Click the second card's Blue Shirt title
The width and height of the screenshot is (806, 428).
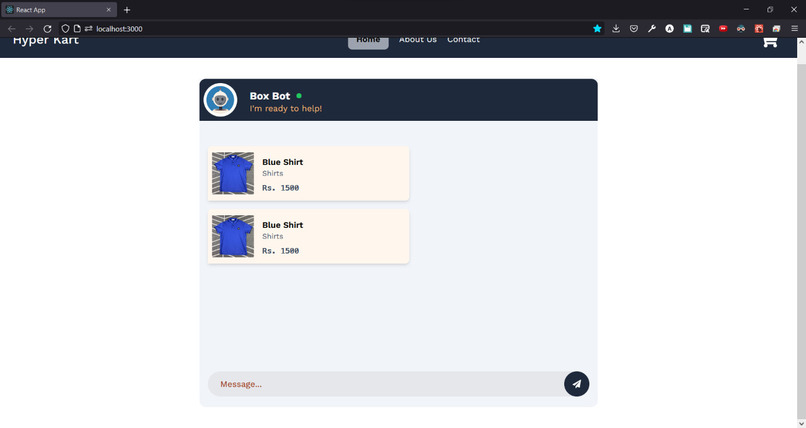[x=283, y=225]
